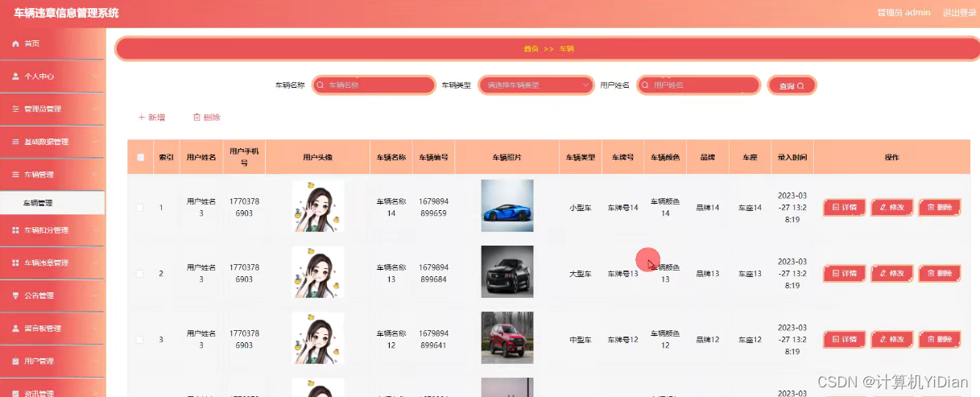The width and height of the screenshot is (980, 397).
Task: Click the icon beside 用户管理
Action: coord(15,361)
